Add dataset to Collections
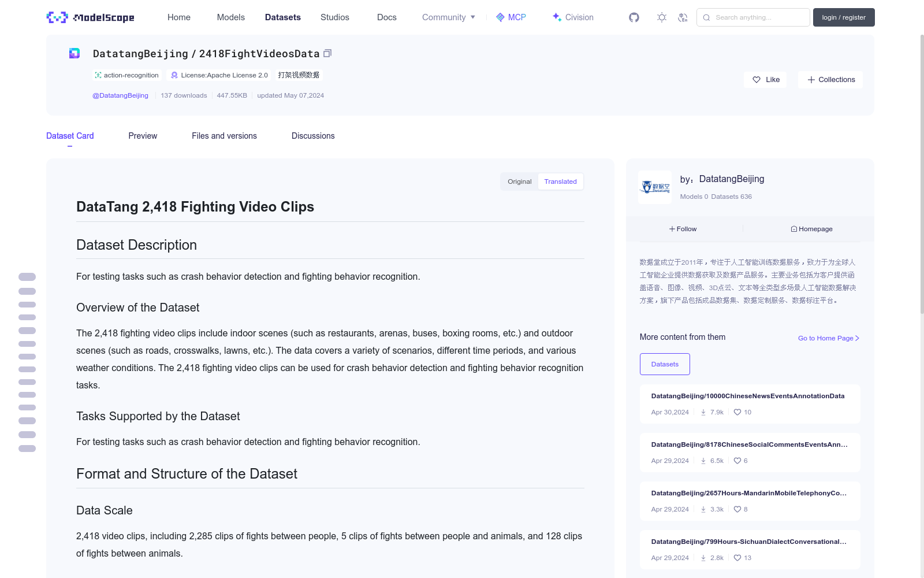This screenshot has height=578, width=924. coord(830,80)
